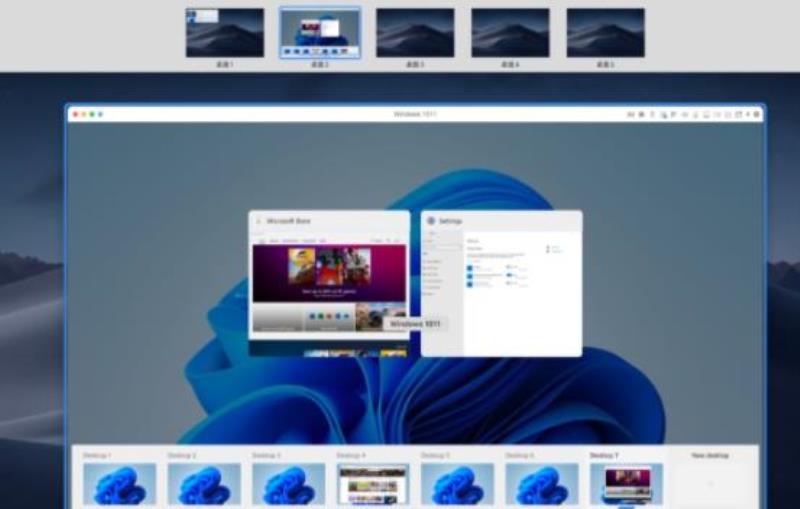The width and height of the screenshot is (800, 509).
Task: Open the Settings window preview
Action: click(x=502, y=284)
